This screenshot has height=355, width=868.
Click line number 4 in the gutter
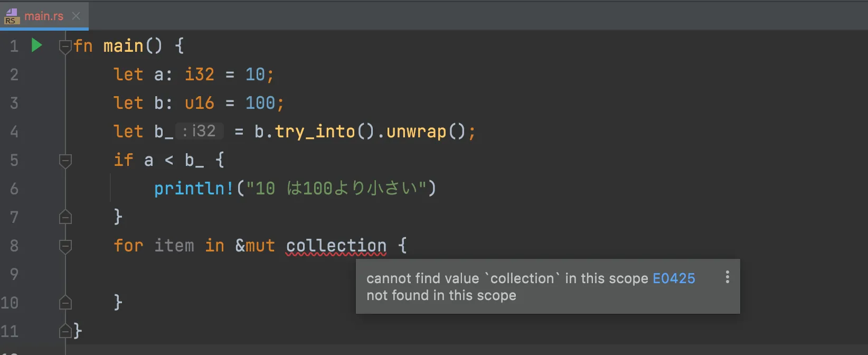click(x=14, y=132)
